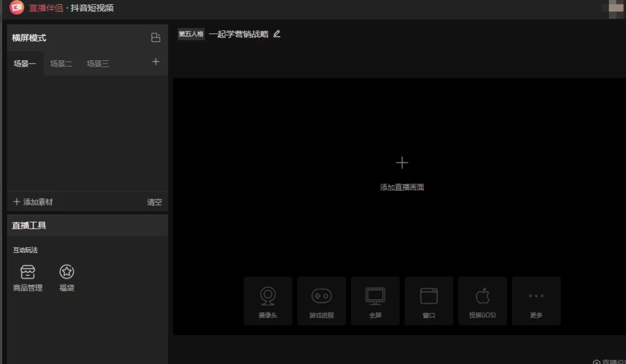The image size is (626, 364).
Task: Select the 游戏进程 game process source icon
Action: click(321, 301)
